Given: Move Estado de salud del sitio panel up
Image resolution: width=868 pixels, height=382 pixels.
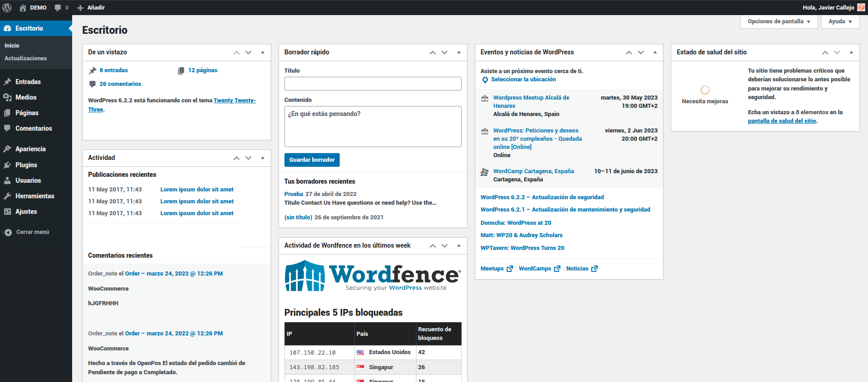Looking at the screenshot, I should (825, 53).
